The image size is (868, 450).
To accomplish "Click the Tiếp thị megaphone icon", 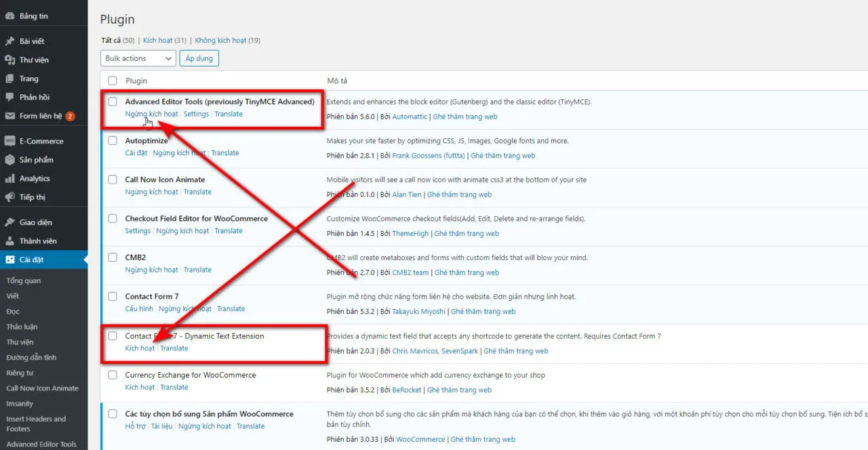I will pos(10,197).
